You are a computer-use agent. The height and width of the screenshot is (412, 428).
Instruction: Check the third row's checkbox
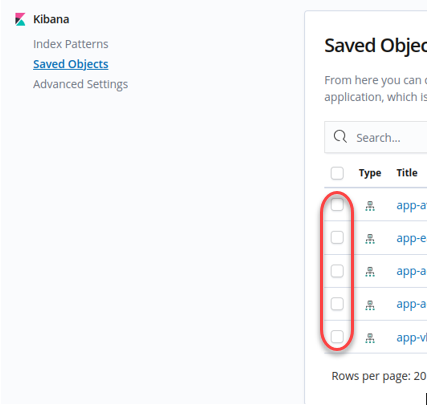tap(337, 271)
